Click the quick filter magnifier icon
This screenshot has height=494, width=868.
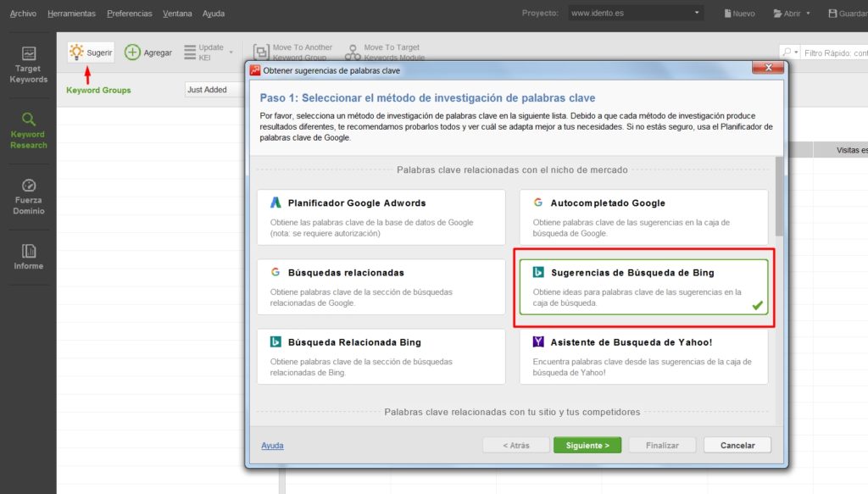coord(787,53)
